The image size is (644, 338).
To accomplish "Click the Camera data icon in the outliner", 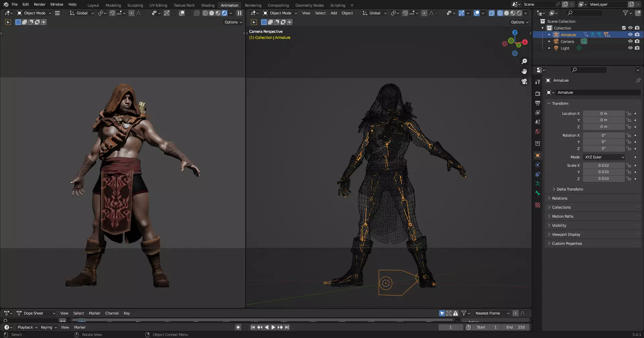I will [x=584, y=41].
